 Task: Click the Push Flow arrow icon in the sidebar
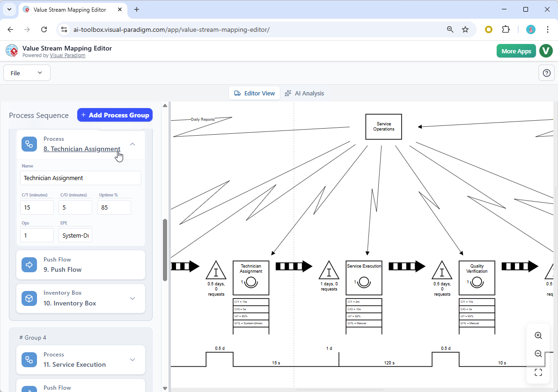pyautogui.click(x=29, y=264)
